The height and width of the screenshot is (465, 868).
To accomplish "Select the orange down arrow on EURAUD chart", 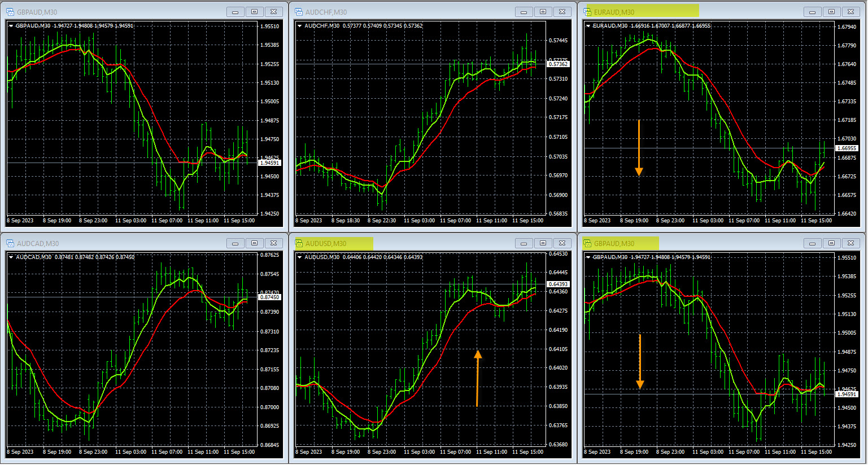I will point(639,148).
